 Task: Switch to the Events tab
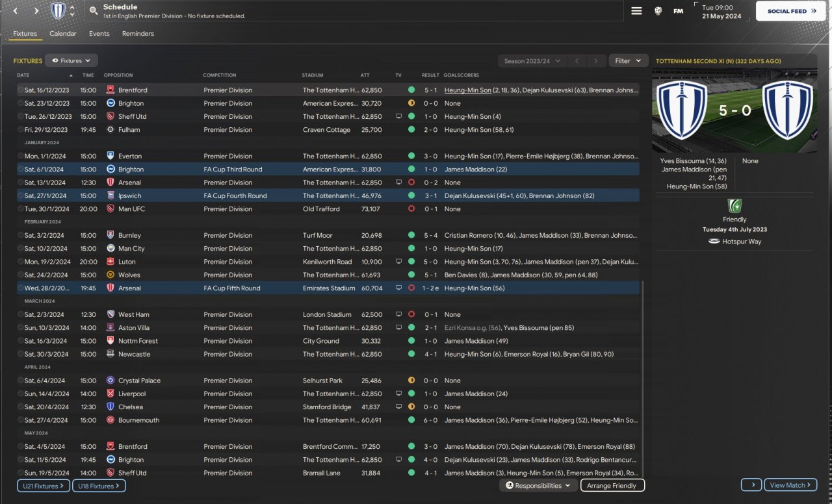click(99, 34)
